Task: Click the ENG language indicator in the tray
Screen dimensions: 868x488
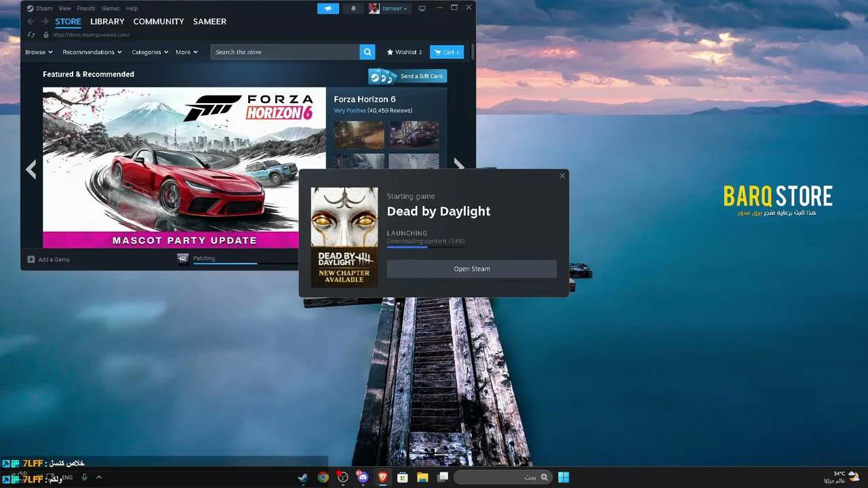Action: coord(67,477)
